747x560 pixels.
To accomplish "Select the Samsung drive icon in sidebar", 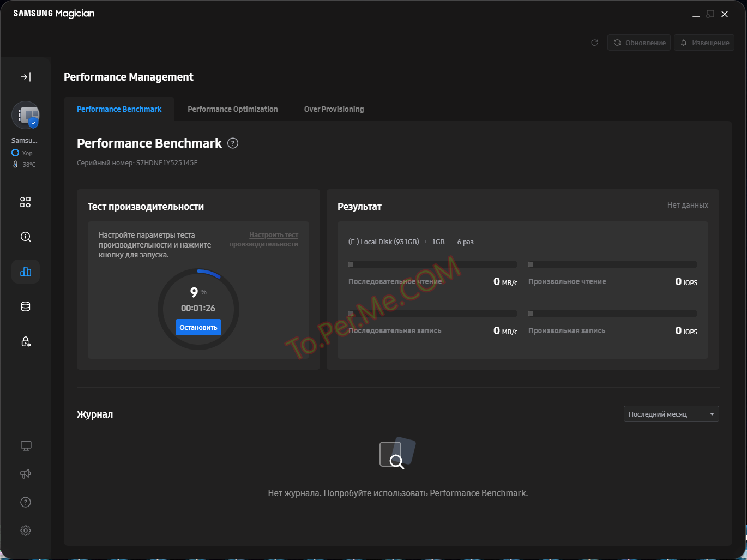I will point(26,116).
